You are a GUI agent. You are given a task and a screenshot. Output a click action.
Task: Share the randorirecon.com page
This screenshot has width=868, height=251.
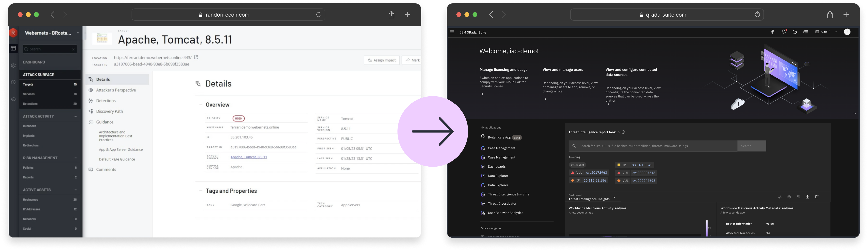[391, 15]
